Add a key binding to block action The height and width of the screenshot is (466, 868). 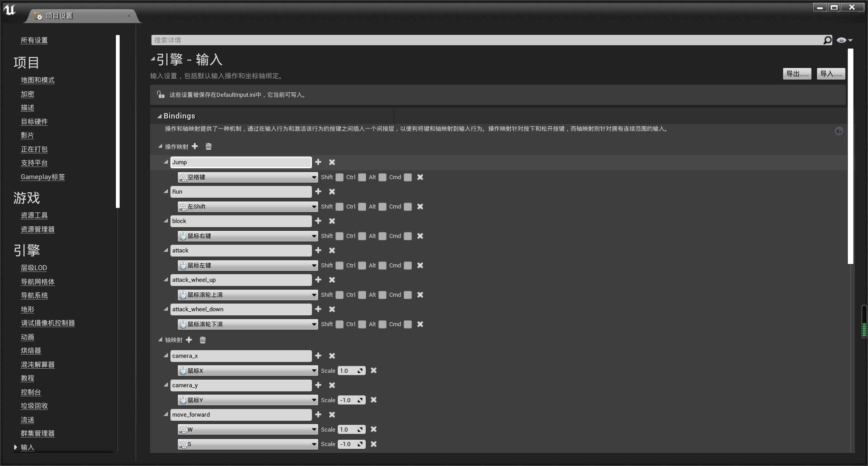(x=318, y=221)
